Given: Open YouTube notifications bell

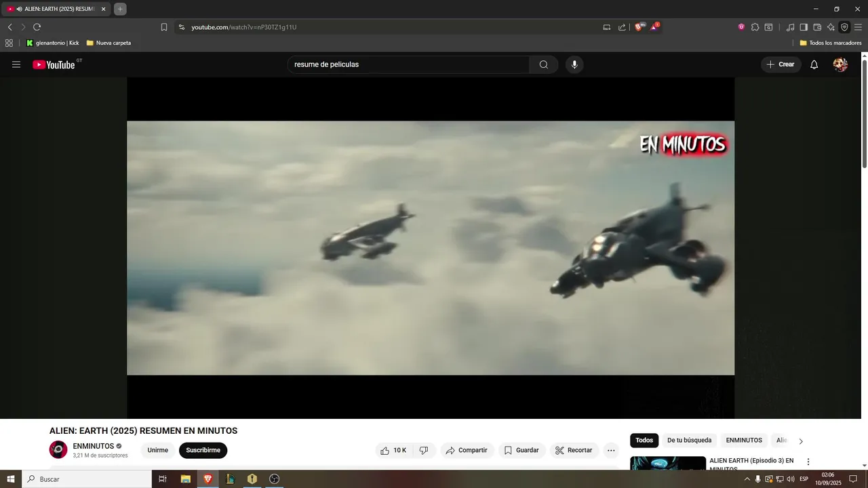Looking at the screenshot, I should pos(814,64).
